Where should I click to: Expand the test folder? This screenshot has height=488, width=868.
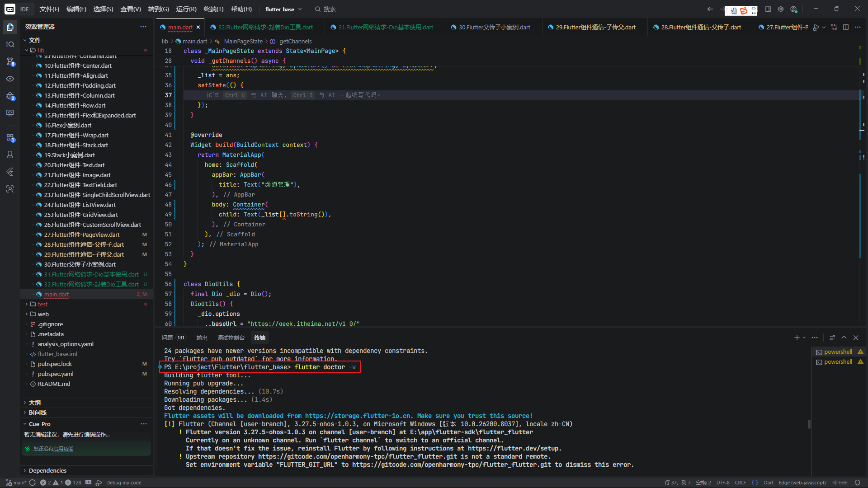42,304
